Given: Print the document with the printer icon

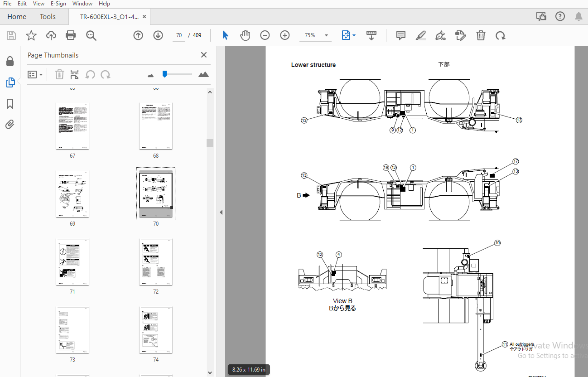Looking at the screenshot, I should (x=71, y=35).
